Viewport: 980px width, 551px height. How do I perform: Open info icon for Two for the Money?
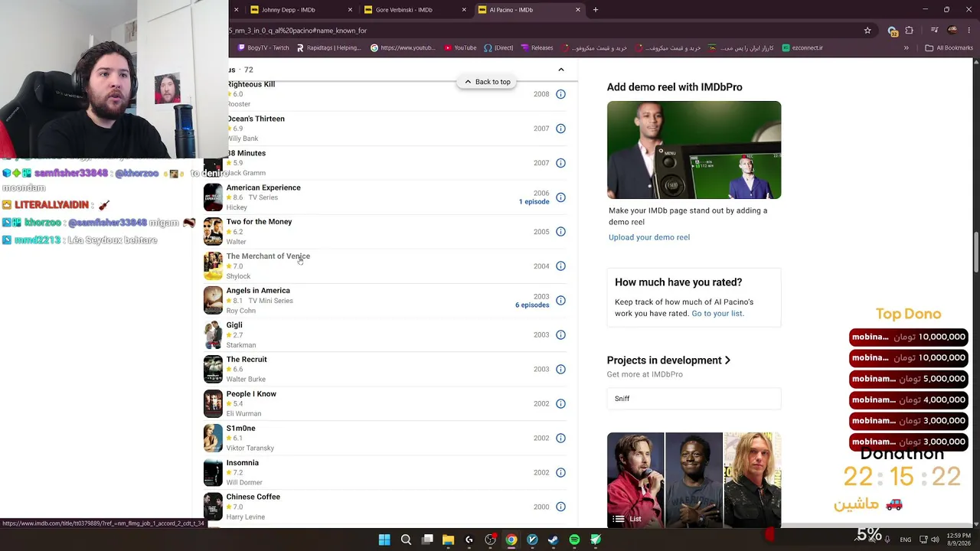[560, 232]
